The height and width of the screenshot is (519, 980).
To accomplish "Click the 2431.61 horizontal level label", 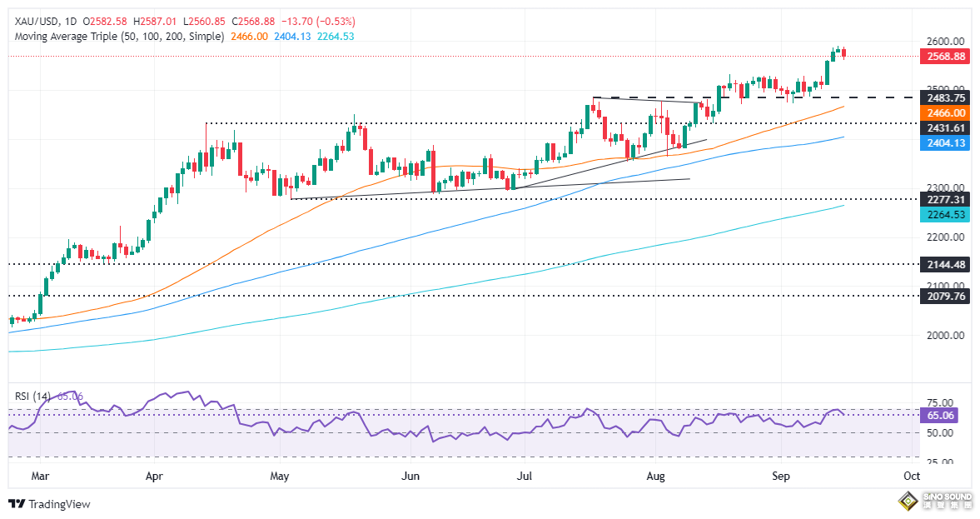I will [x=945, y=128].
